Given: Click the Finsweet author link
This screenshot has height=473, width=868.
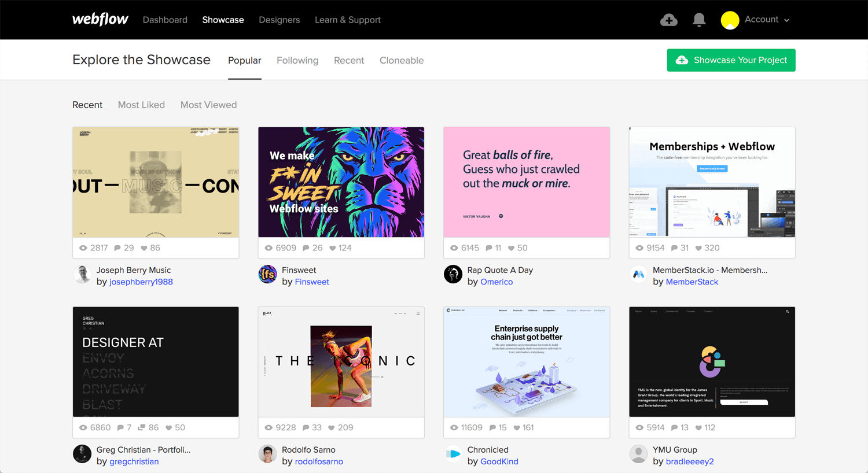Looking at the screenshot, I should (312, 282).
